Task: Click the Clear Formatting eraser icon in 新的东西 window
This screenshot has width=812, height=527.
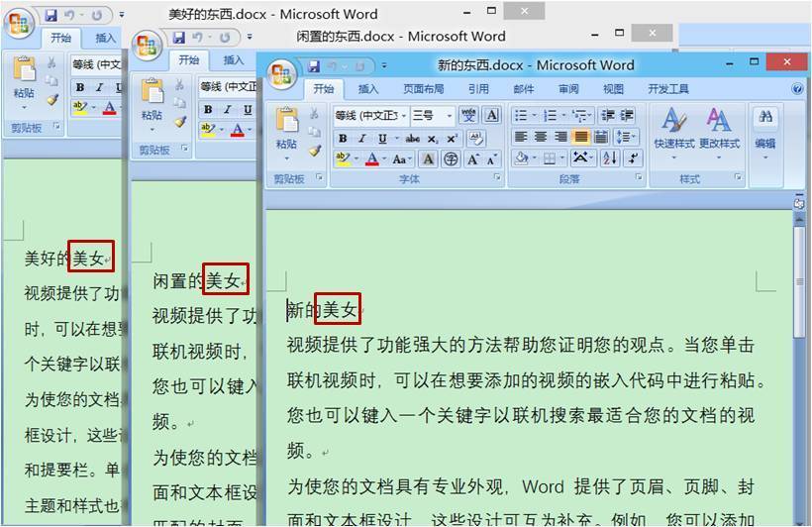Action: point(476,139)
